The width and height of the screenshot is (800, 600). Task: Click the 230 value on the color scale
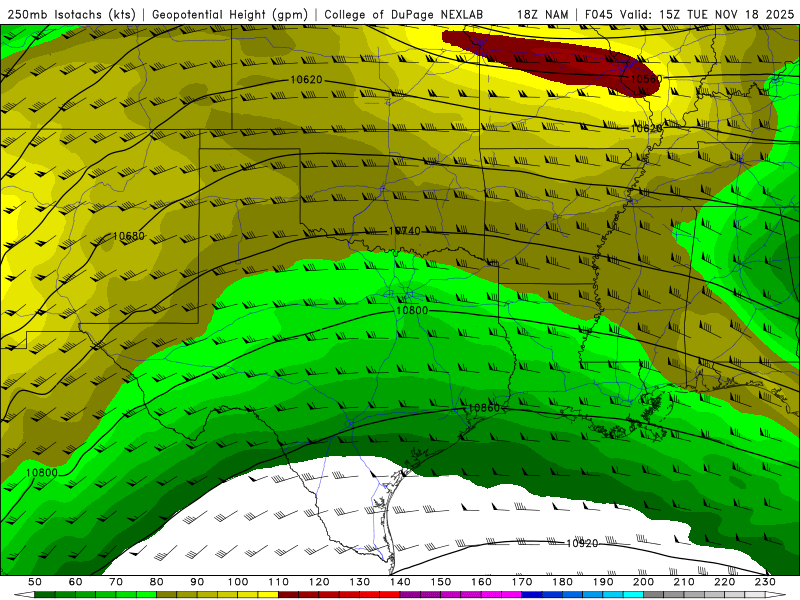click(x=765, y=582)
